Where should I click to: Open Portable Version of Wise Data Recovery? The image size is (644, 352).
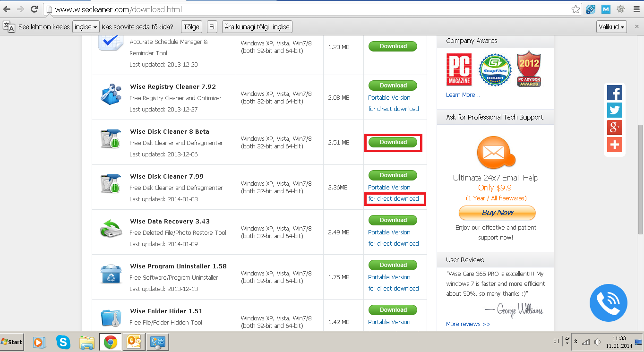pos(389,232)
